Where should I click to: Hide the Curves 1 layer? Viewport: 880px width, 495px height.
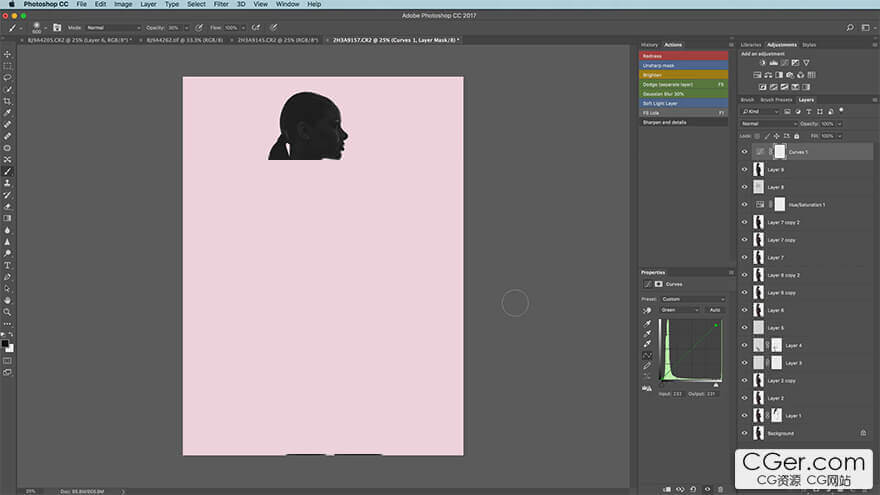[x=744, y=152]
